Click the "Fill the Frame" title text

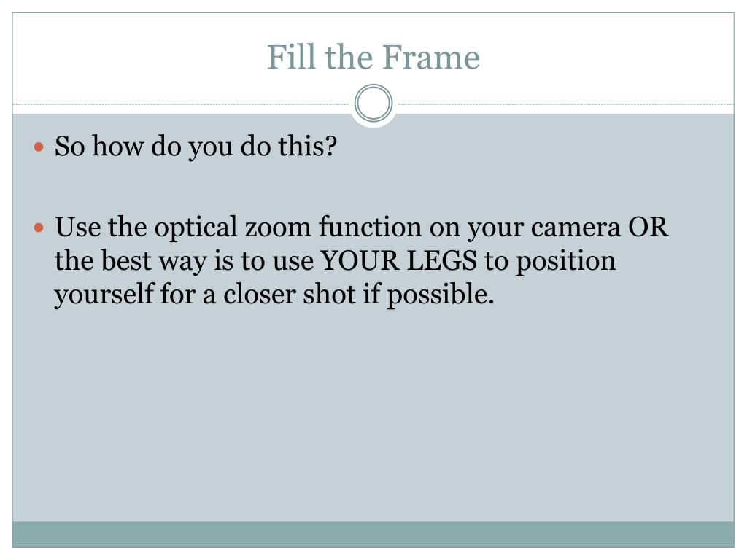click(x=373, y=58)
